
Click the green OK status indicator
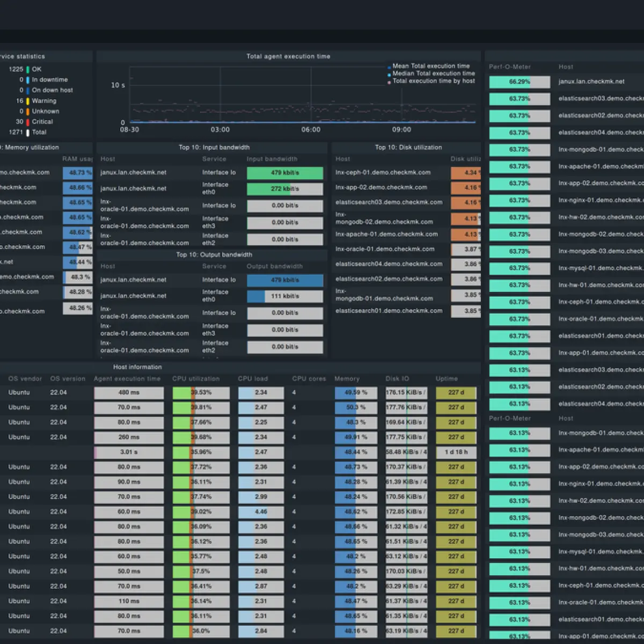pos(28,69)
